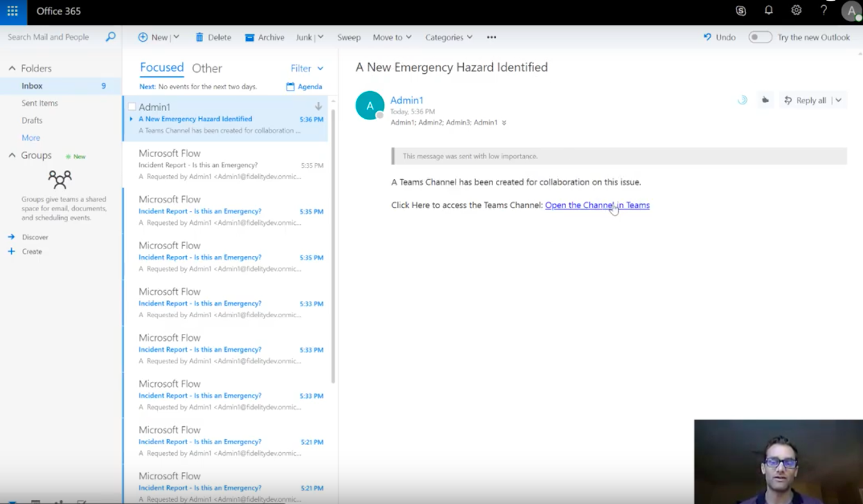863x504 pixels.
Task: Click the sender's round A avatar
Action: (x=370, y=106)
